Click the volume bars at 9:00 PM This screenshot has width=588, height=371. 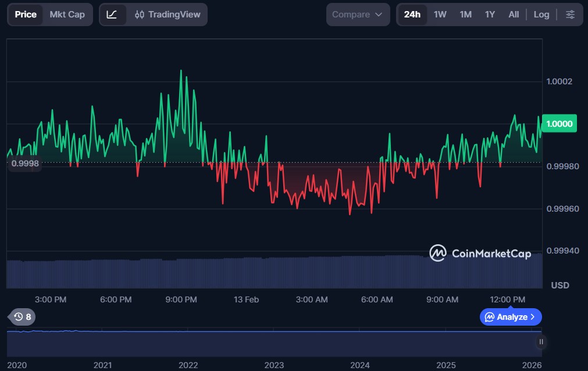(181, 273)
